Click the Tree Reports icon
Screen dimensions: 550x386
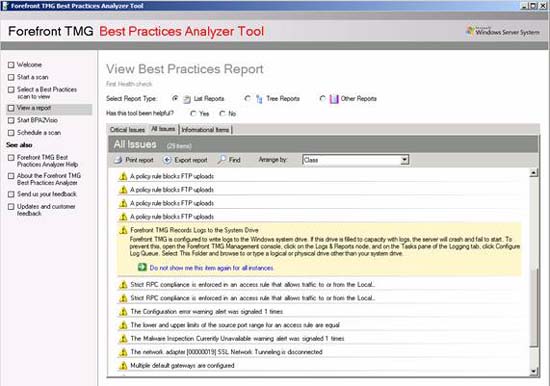pos(259,99)
